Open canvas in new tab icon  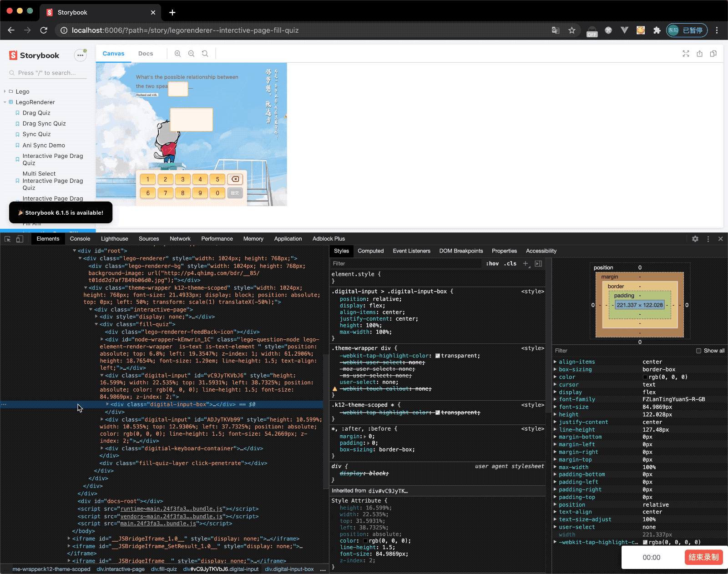pos(699,54)
